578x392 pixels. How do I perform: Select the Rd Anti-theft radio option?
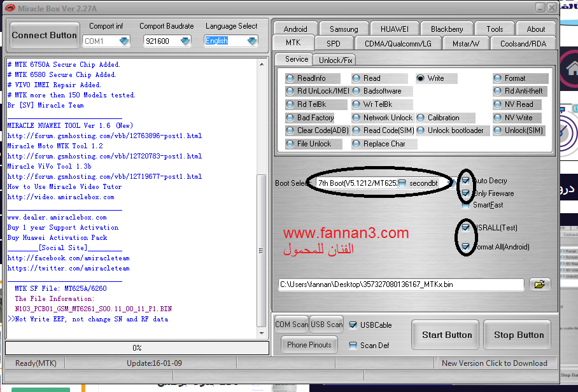(x=497, y=91)
